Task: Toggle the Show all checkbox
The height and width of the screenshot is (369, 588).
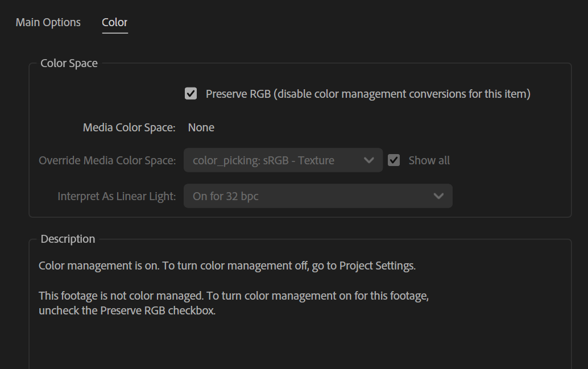Action: 394,160
